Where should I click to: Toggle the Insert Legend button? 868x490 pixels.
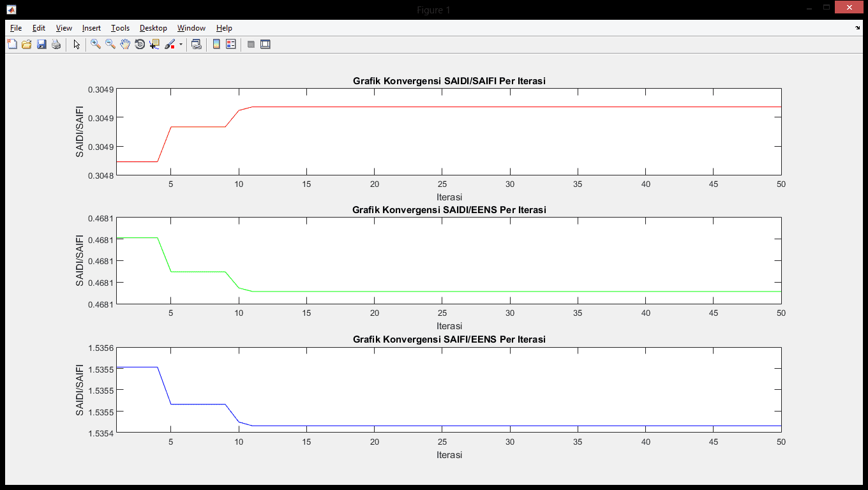pyautogui.click(x=231, y=45)
